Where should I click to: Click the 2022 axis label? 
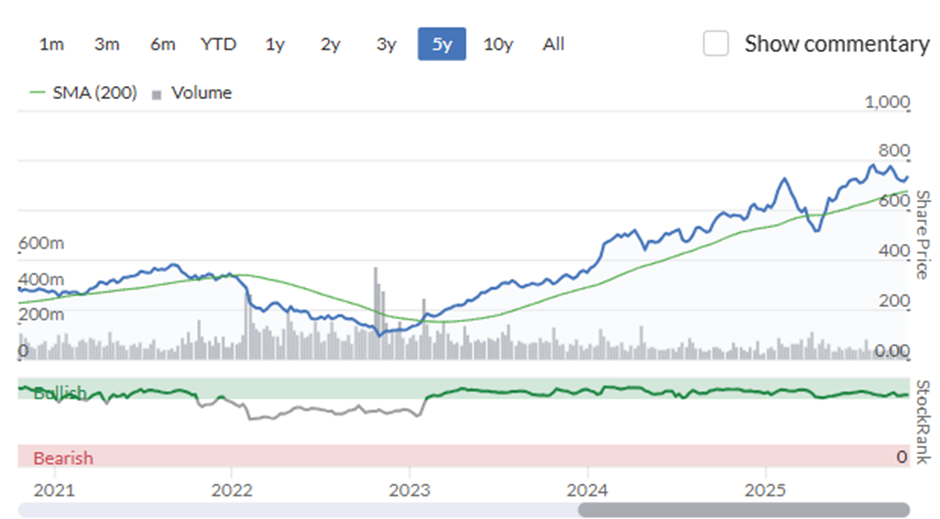(x=231, y=490)
